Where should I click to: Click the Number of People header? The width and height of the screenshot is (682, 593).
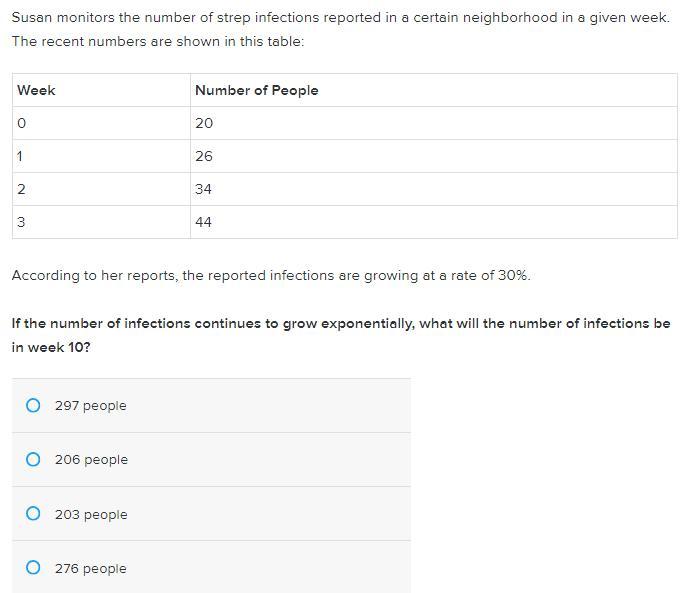coord(257,90)
